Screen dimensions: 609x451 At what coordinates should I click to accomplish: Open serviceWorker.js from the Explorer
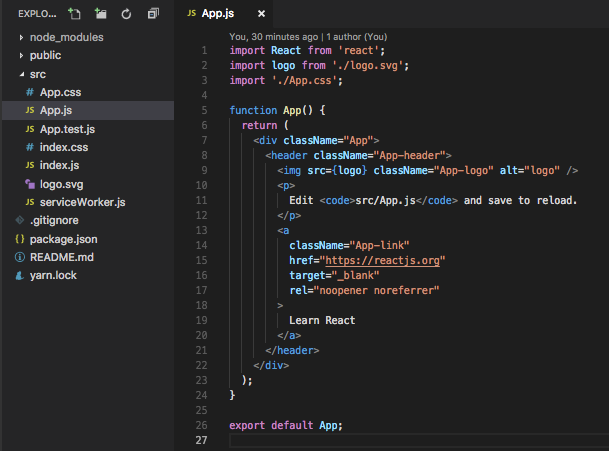(x=88, y=202)
